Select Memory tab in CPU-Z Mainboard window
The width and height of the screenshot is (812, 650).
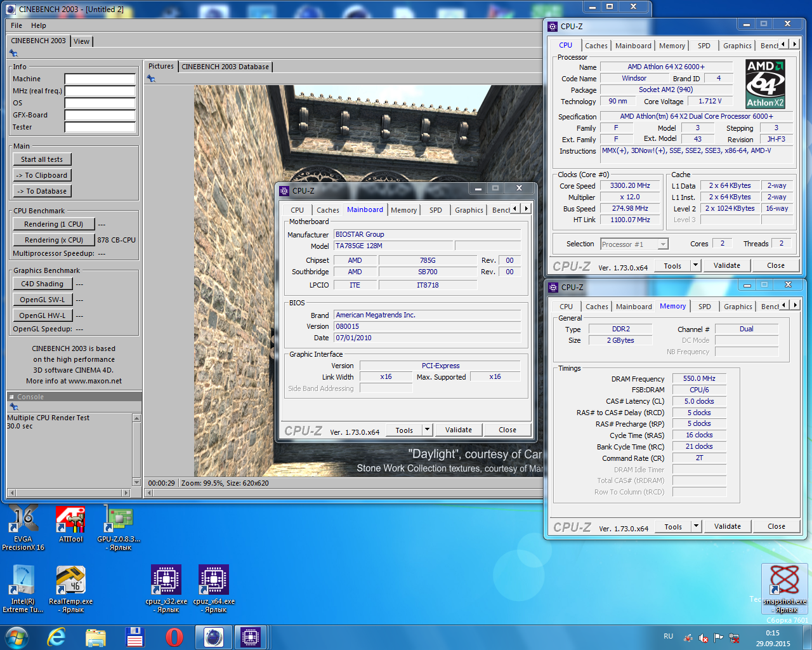coord(403,210)
